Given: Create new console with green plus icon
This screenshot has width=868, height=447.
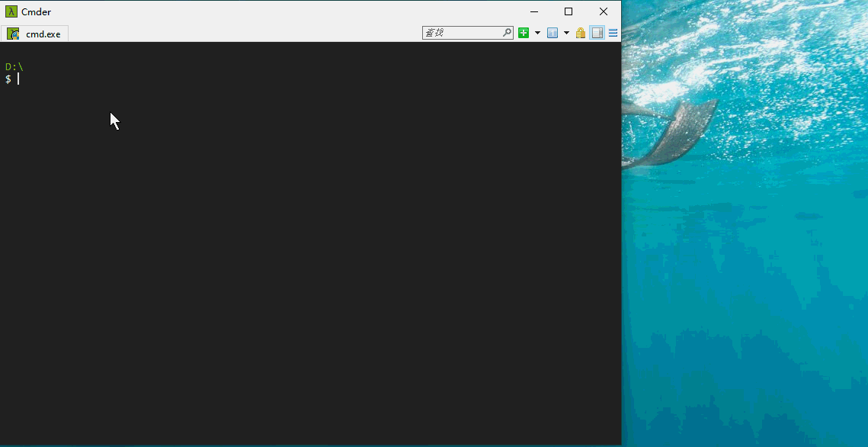Looking at the screenshot, I should click(524, 33).
